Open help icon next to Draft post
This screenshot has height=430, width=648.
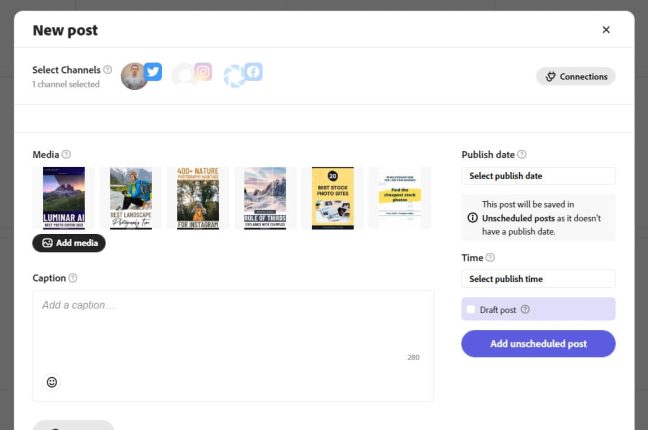point(525,309)
